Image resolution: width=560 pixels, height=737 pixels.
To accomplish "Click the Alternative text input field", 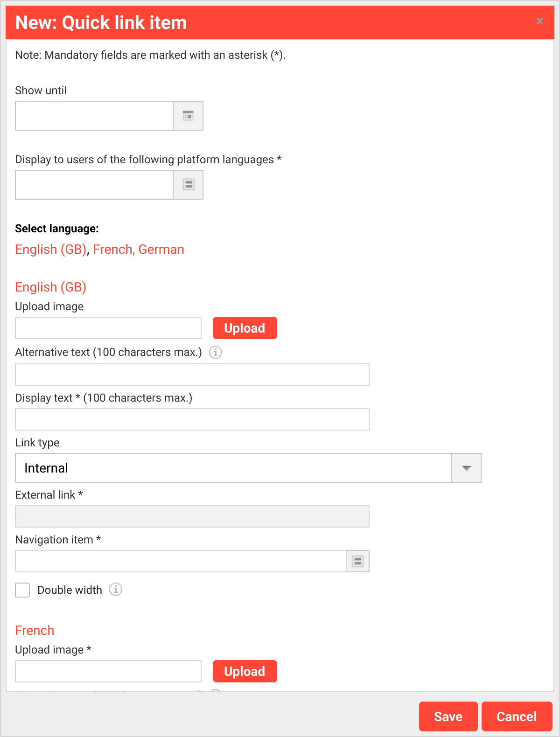I will point(191,374).
